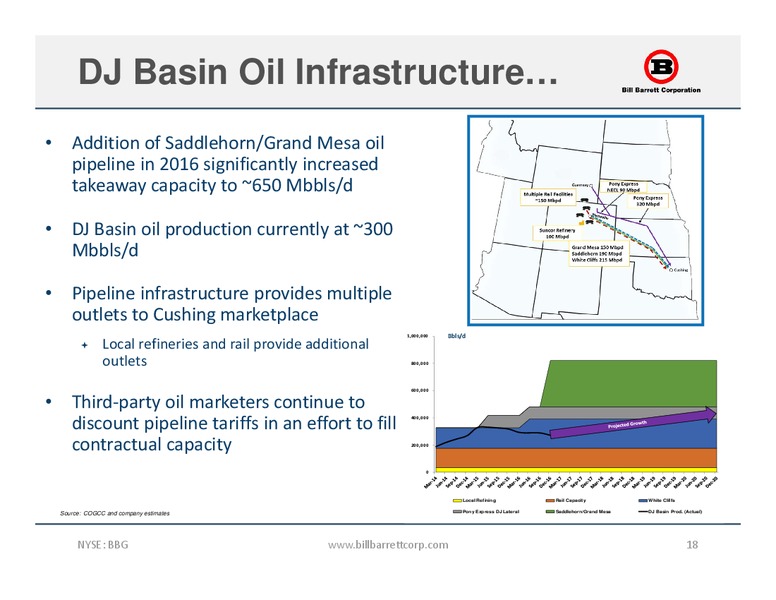This screenshot has height=600, width=776.
Task: Open the www.billbarrettcorp.com link
Action: point(388,545)
